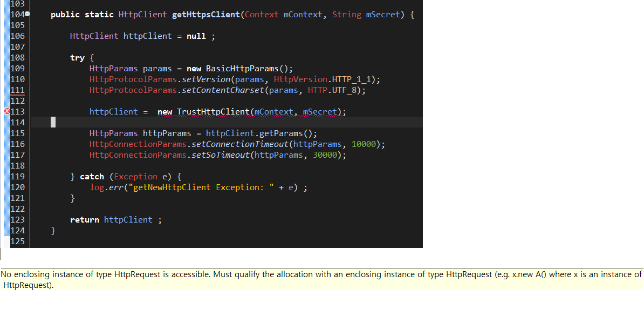Click setConnectionTimeout on line 116

click(x=239, y=144)
